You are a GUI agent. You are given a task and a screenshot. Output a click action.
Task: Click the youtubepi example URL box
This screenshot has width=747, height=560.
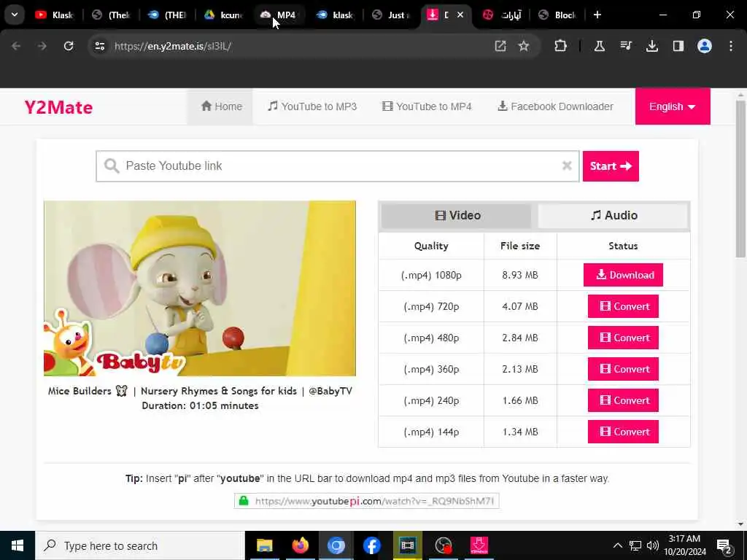click(x=366, y=501)
